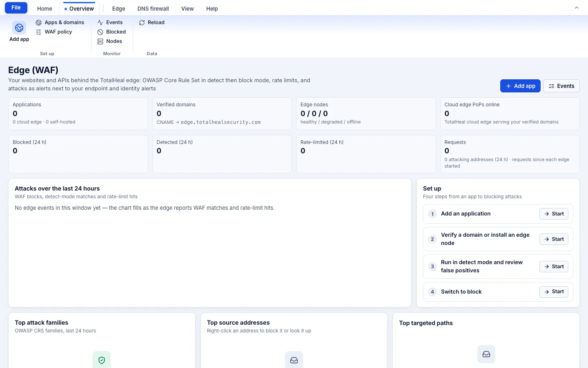Open the Help tab
This screenshot has height=368, width=588.
(x=212, y=9)
